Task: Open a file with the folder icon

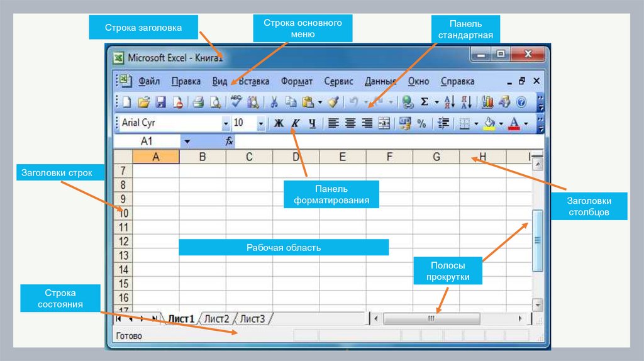Action: (x=144, y=102)
